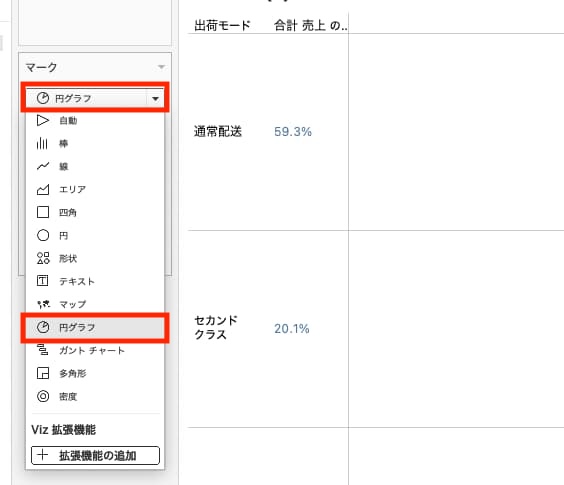Pick the 線 line mark icon
This screenshot has height=485, width=564.
point(43,166)
